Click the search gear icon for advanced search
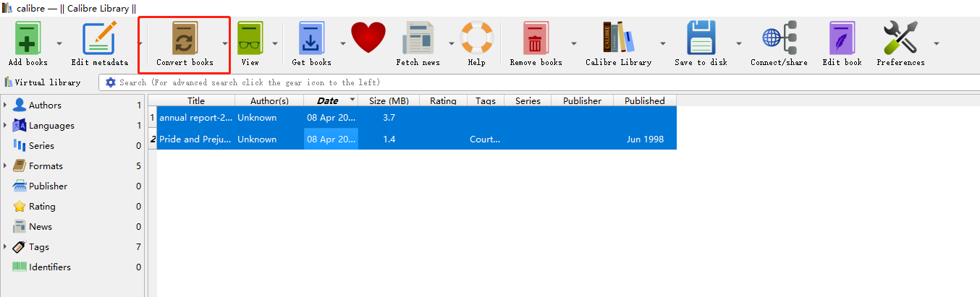The height and width of the screenshot is (297, 980). pos(110,82)
